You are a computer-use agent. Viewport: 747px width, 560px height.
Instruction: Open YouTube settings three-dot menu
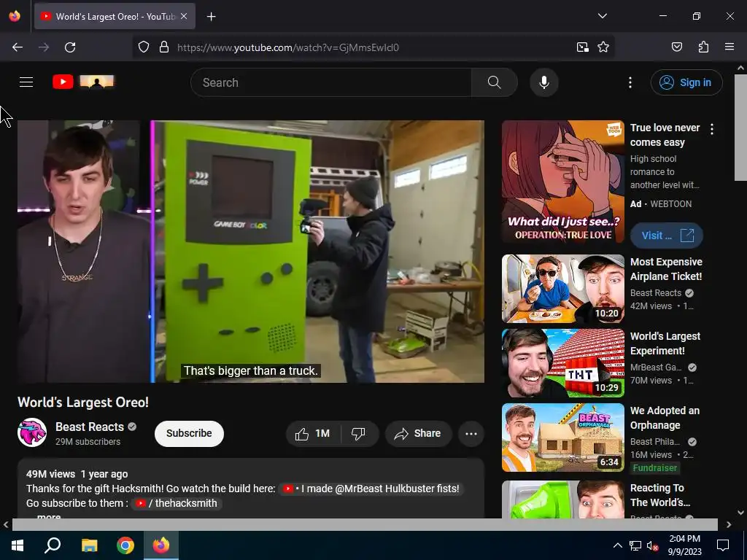(630, 82)
